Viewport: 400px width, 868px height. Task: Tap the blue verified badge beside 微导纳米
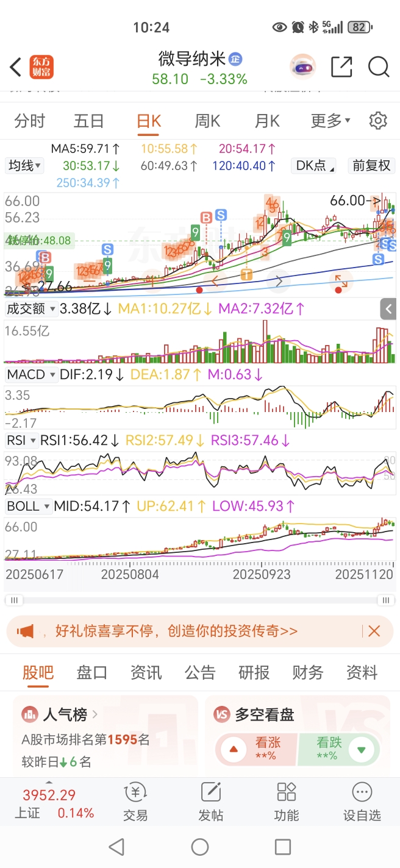coord(235,59)
